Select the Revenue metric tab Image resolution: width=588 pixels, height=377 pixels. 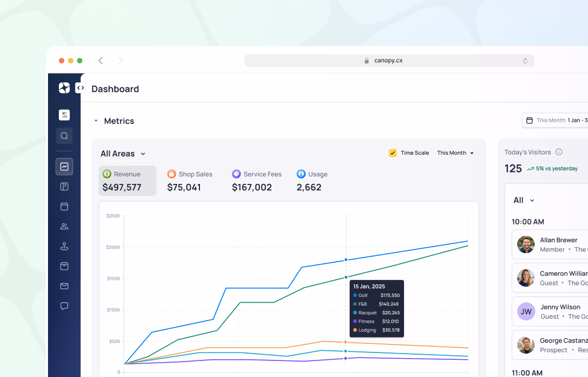coord(127,181)
